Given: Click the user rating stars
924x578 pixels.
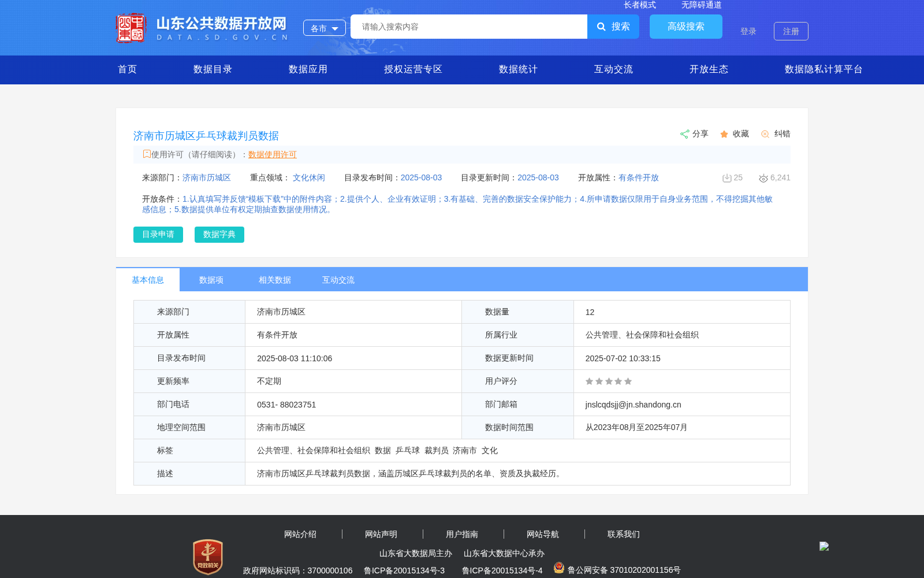Looking at the screenshot, I should coord(609,381).
